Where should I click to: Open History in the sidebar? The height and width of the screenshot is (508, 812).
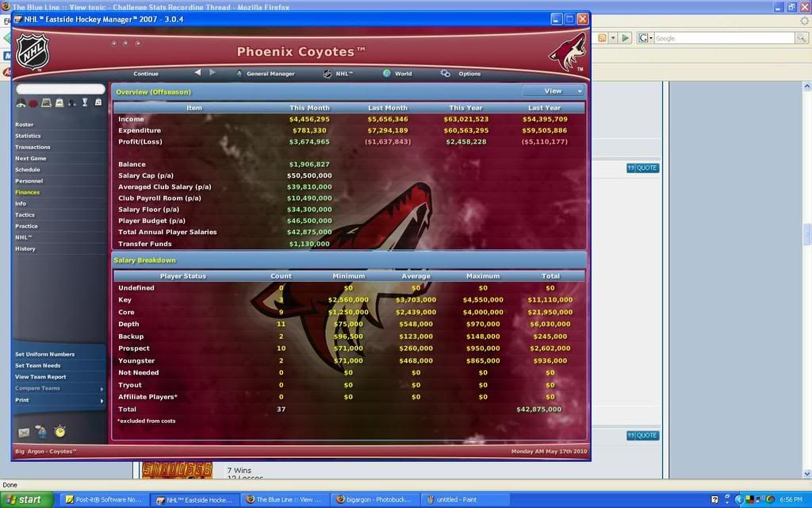[x=25, y=248]
